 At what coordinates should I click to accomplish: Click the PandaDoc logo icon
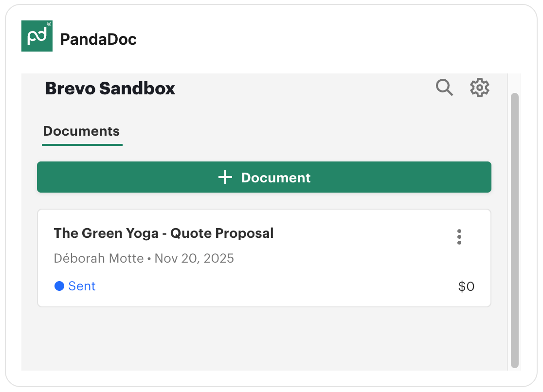37,36
